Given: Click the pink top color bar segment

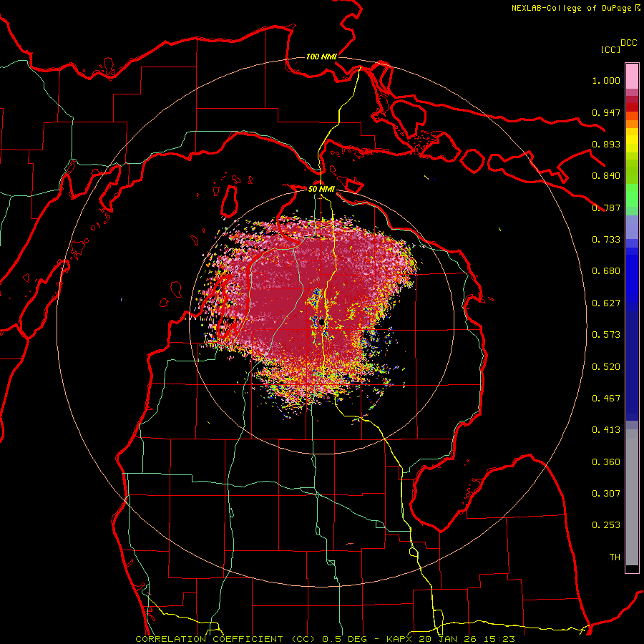Looking at the screenshot, I should point(632,76).
